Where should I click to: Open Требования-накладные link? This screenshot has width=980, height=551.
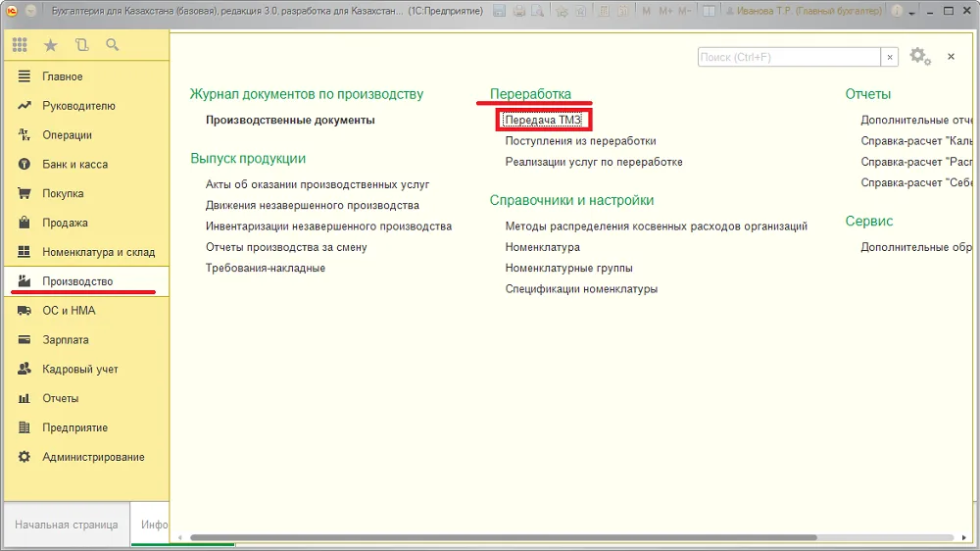pos(266,268)
